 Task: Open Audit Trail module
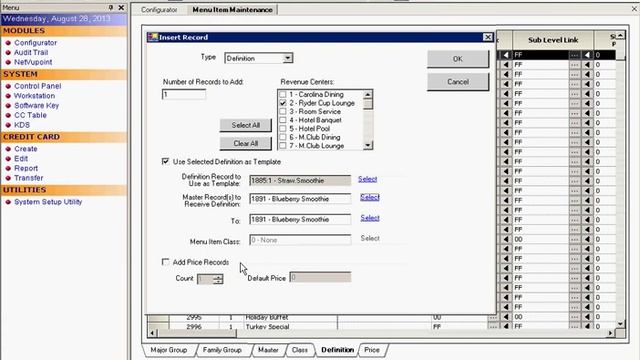pyautogui.click(x=31, y=52)
